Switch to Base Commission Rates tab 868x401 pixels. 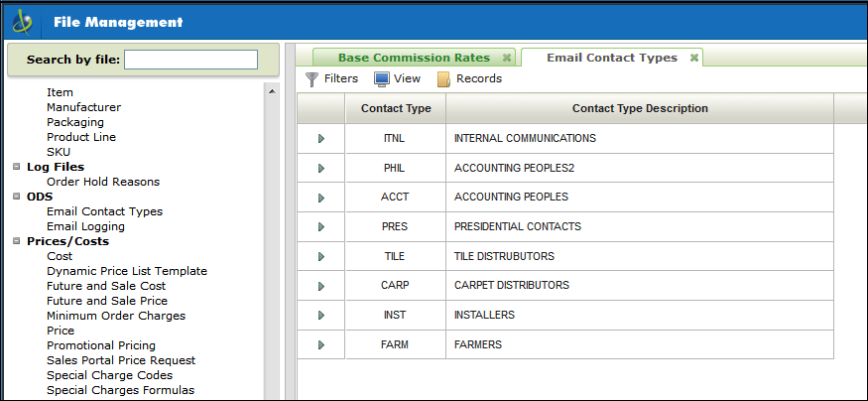[414, 58]
